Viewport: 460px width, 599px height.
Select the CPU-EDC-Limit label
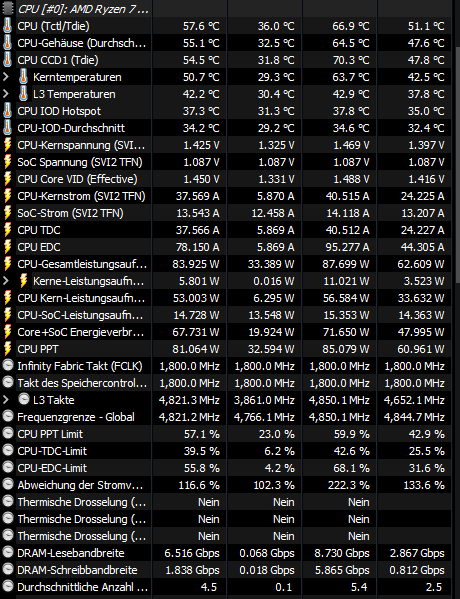[52, 468]
